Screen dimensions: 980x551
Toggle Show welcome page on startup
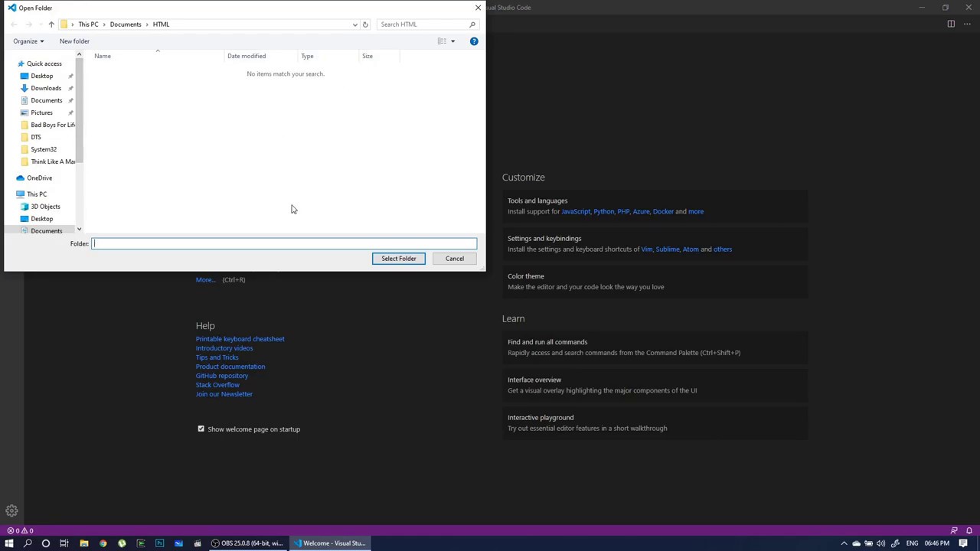(x=201, y=429)
